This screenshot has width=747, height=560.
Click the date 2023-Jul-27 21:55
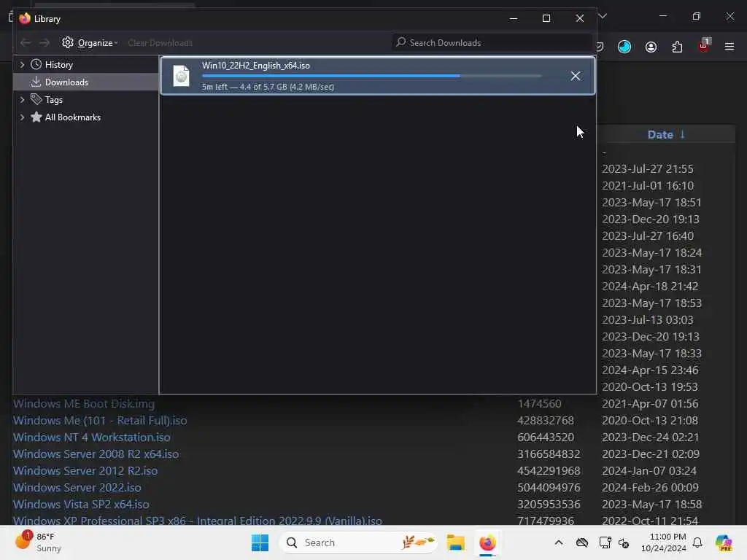(x=648, y=169)
